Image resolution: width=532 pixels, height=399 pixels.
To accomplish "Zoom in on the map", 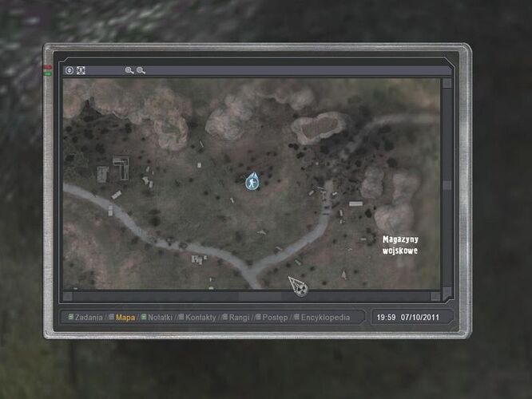I will 129,70.
